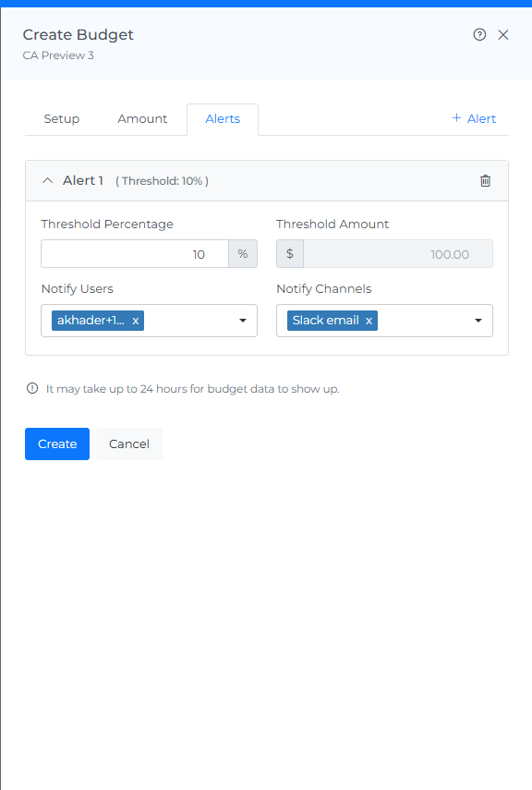
Task: Click the Alert 1 header title
Action: (x=83, y=180)
